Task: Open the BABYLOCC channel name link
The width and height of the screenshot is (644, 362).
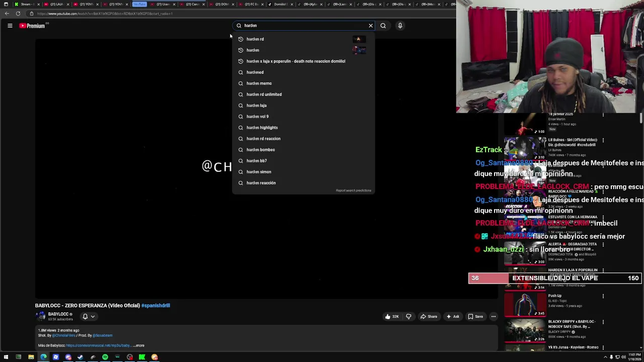Action: pyautogui.click(x=58, y=314)
